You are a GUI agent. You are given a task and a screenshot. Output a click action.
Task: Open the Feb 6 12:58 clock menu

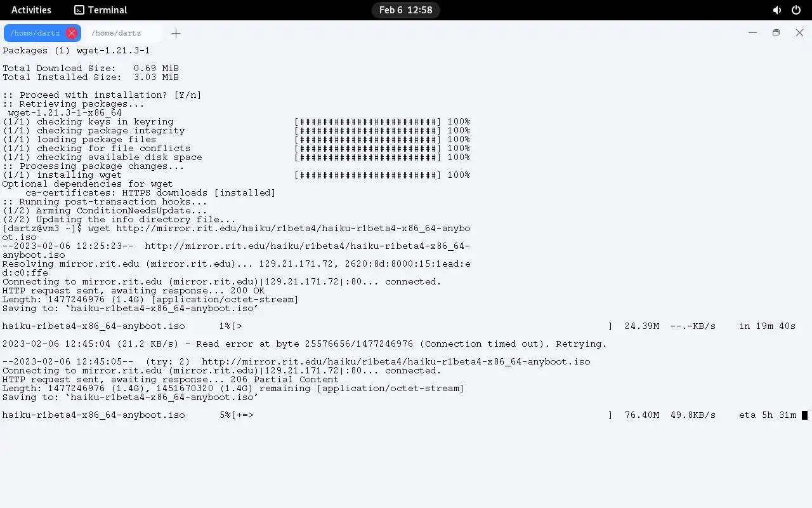coord(406,10)
